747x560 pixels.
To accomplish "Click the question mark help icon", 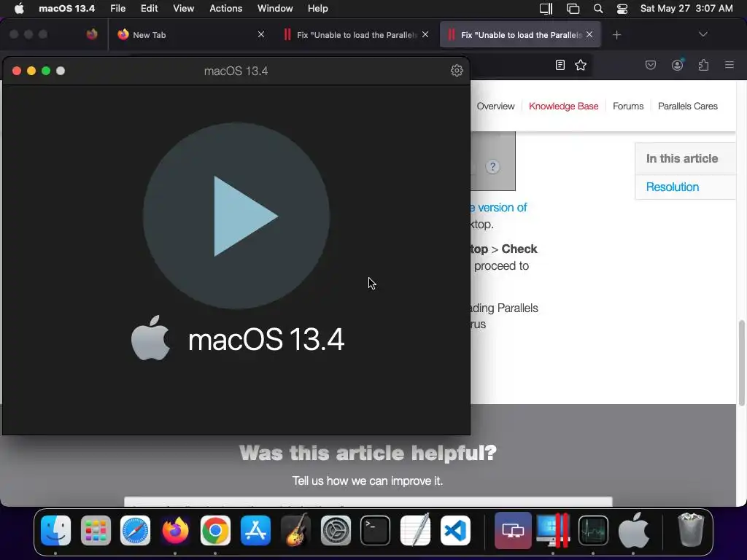I will (492, 167).
